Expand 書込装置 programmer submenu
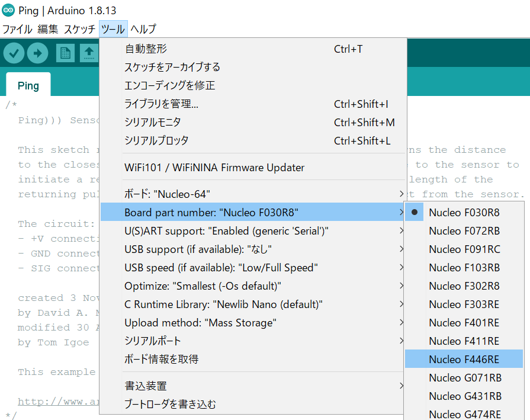Image resolution: width=530 pixels, height=420 pixels. (253, 386)
